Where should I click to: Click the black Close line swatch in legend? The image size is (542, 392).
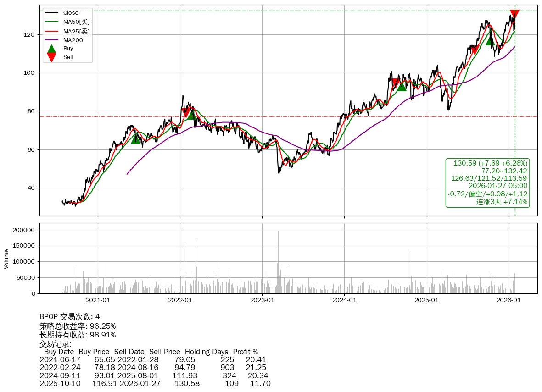52,13
